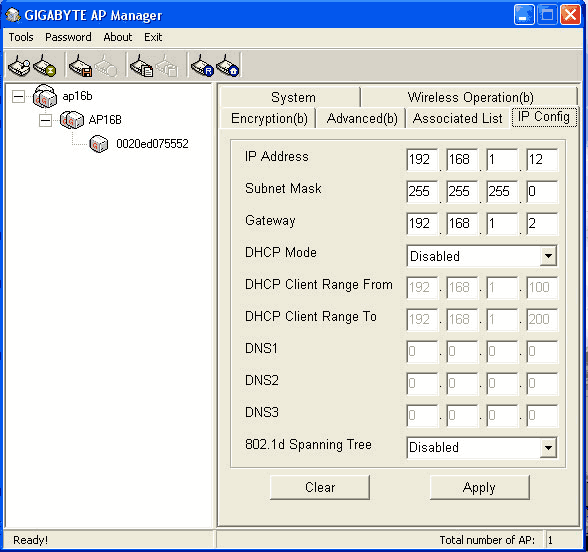Viewport: 588px width, 552px height.
Task: Click DNS1 first octet field
Action: click(x=422, y=352)
